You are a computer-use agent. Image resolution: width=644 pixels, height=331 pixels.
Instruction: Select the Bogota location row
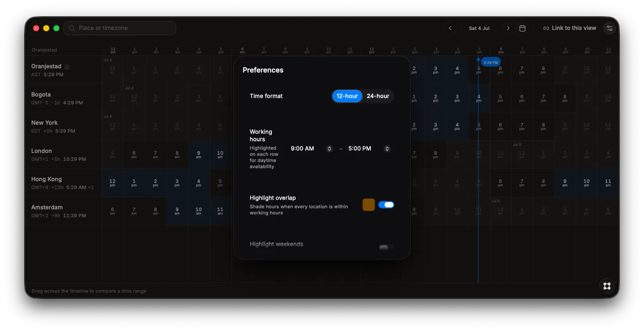(63, 98)
